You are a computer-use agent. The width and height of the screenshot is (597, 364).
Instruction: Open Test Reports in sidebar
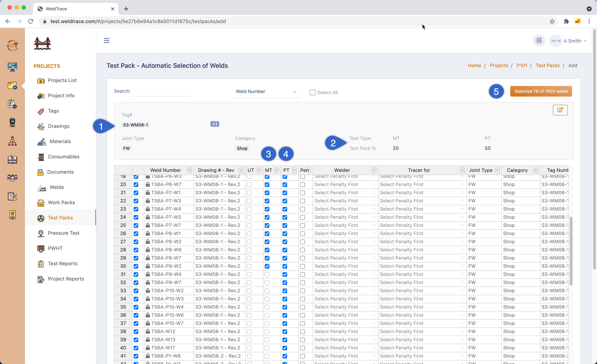(x=63, y=264)
